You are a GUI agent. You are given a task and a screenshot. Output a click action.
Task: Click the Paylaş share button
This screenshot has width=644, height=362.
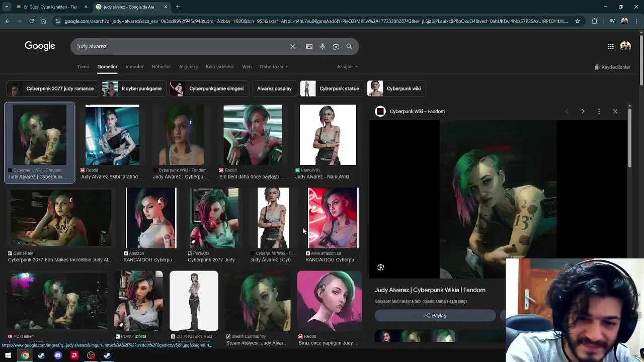click(x=435, y=315)
